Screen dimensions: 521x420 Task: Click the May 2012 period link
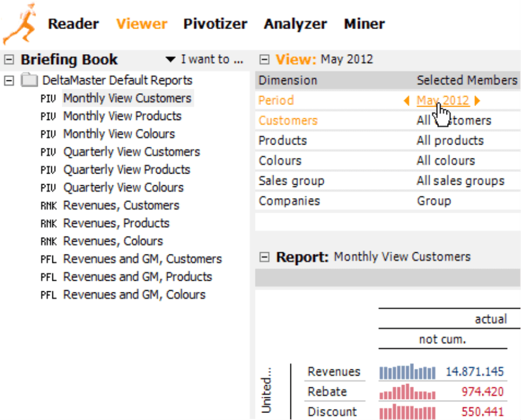443,100
